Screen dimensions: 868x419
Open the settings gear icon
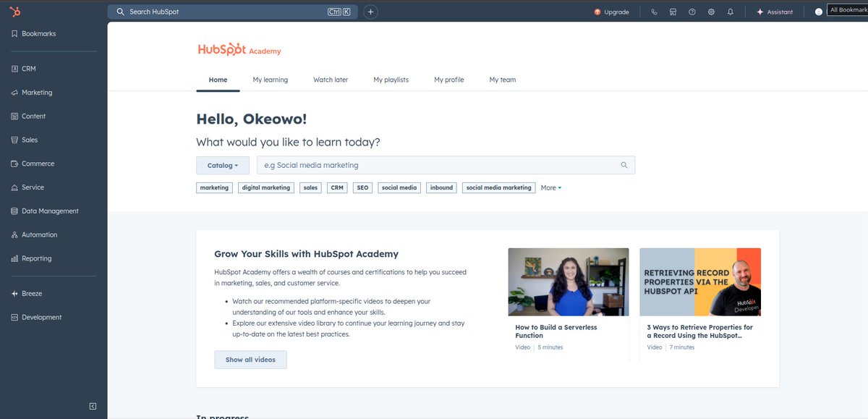point(711,12)
